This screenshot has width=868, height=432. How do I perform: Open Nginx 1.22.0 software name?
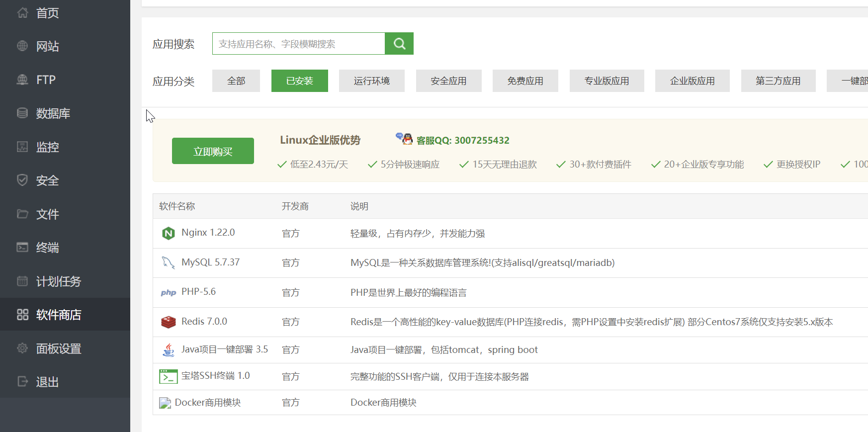208,233
